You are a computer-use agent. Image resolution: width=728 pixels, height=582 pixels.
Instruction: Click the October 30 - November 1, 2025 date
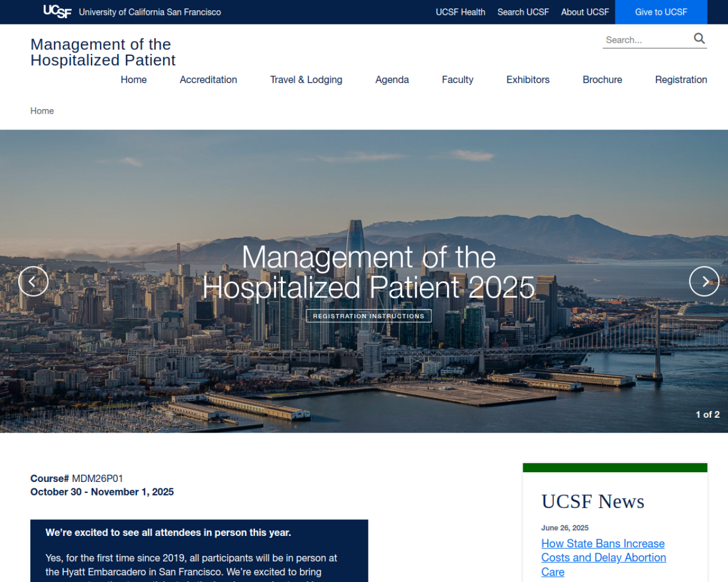pos(102,492)
